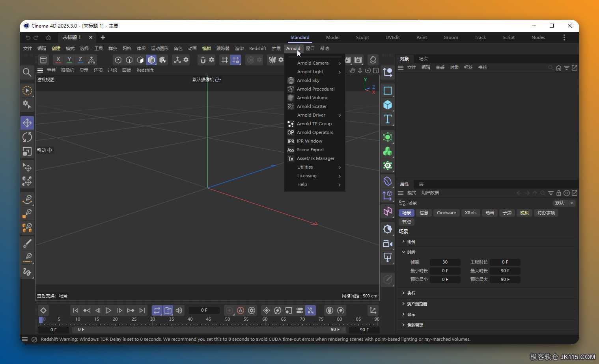599x364 pixels.
Task: Select Arnold Sky
Action: tap(308, 80)
